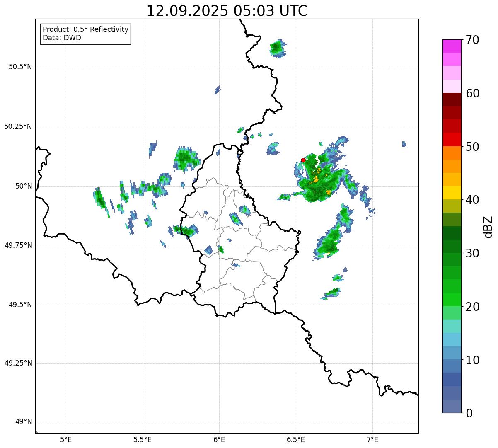Click the magenta top colorbar segment
The image size is (498, 448).
coord(452,46)
